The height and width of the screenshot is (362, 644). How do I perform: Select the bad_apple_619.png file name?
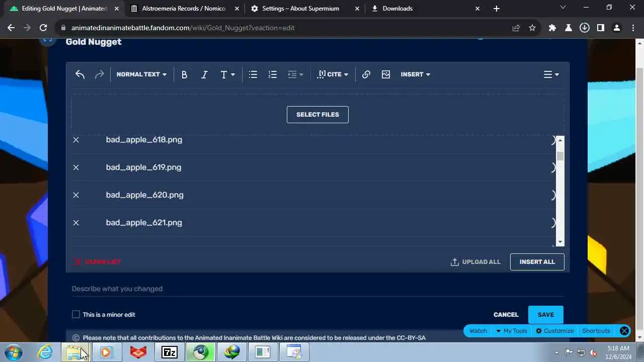143,167
